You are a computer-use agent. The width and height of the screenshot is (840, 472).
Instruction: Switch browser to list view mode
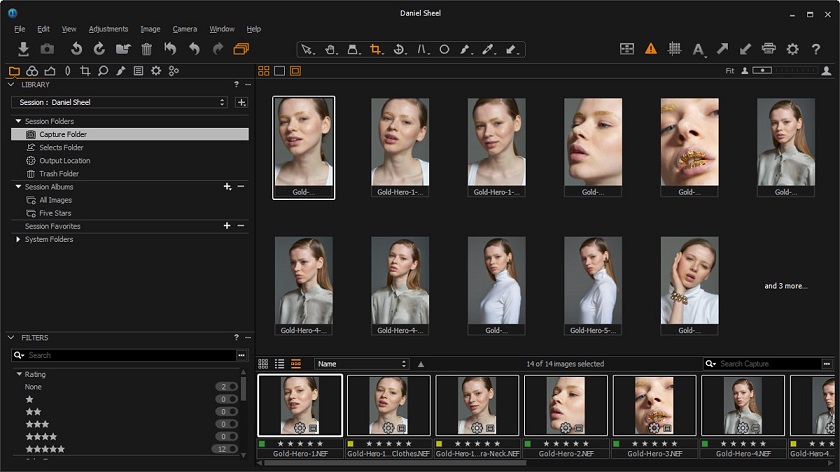coord(280,364)
